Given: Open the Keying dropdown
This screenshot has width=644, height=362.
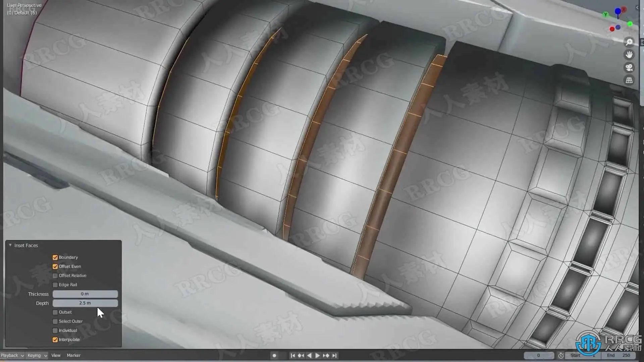Looking at the screenshot, I should pyautogui.click(x=37, y=355).
